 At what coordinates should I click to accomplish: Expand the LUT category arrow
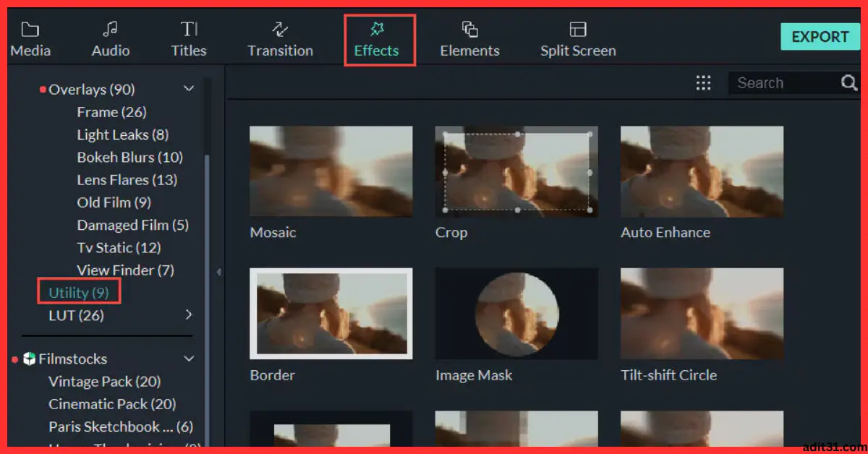pos(189,315)
